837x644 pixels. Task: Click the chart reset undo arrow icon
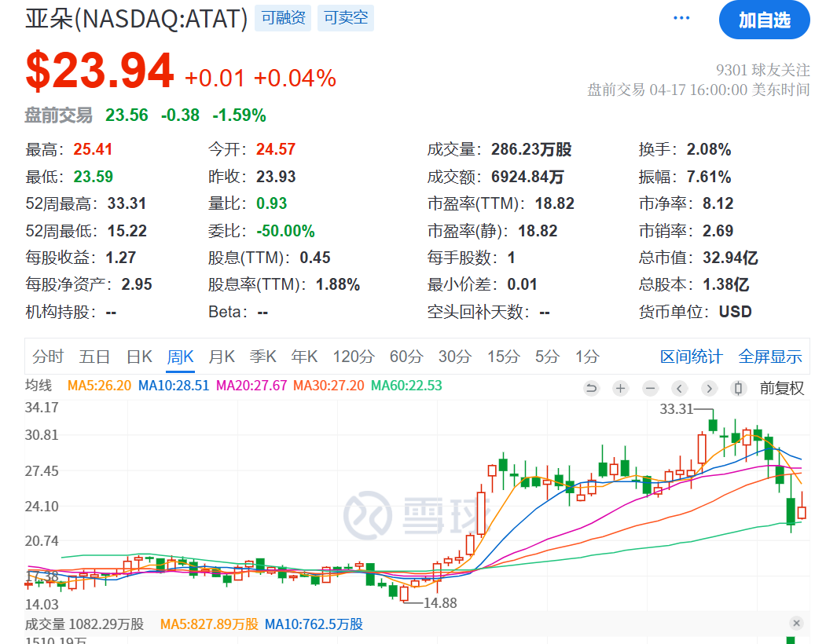(591, 388)
